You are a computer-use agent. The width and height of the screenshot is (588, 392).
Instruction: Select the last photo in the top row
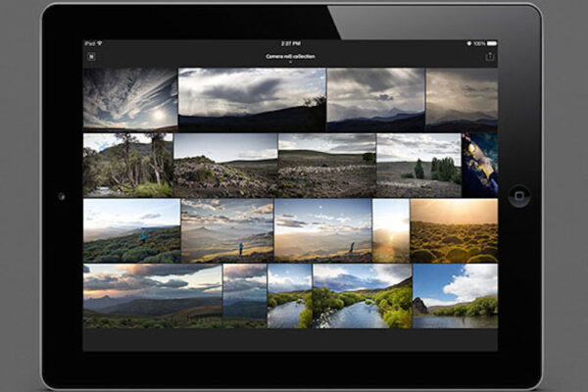click(x=462, y=99)
